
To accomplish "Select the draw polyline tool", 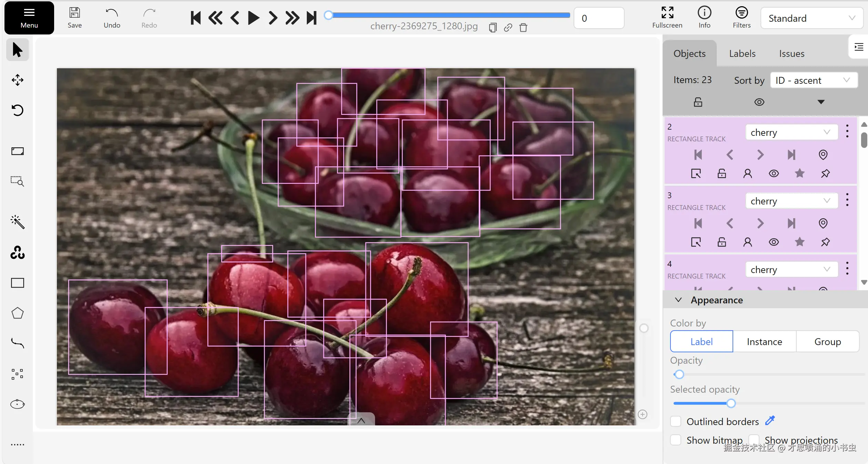I will 17,343.
